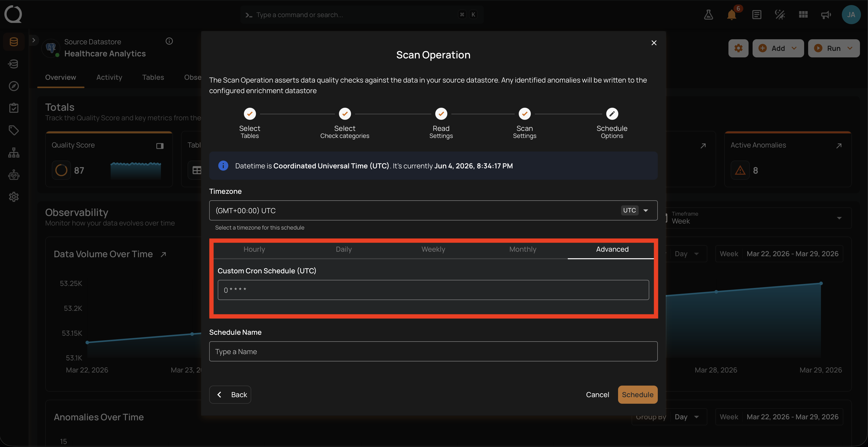This screenshot has width=868, height=447.
Task: Click the command search bar
Action: pos(362,15)
